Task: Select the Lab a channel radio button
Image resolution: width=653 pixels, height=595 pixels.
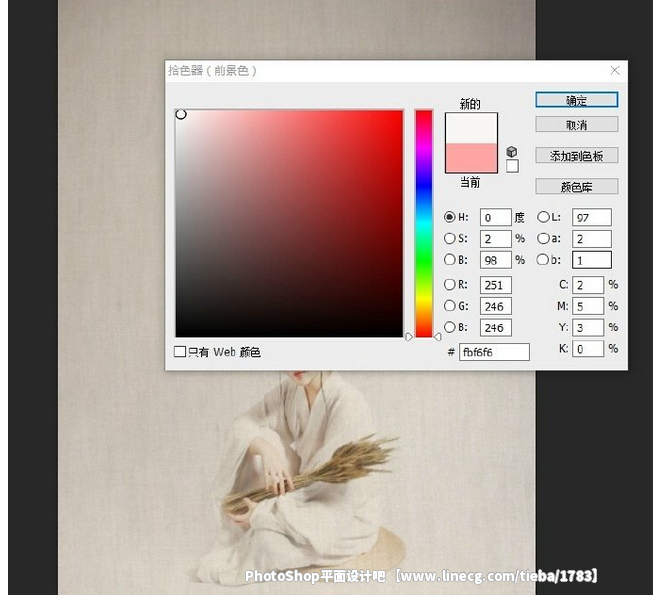Action: pos(544,239)
